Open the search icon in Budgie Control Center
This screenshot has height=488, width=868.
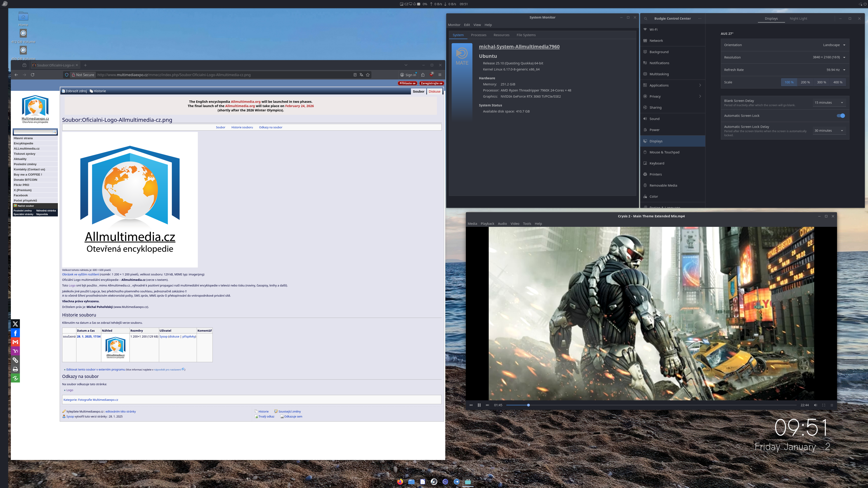click(x=645, y=19)
